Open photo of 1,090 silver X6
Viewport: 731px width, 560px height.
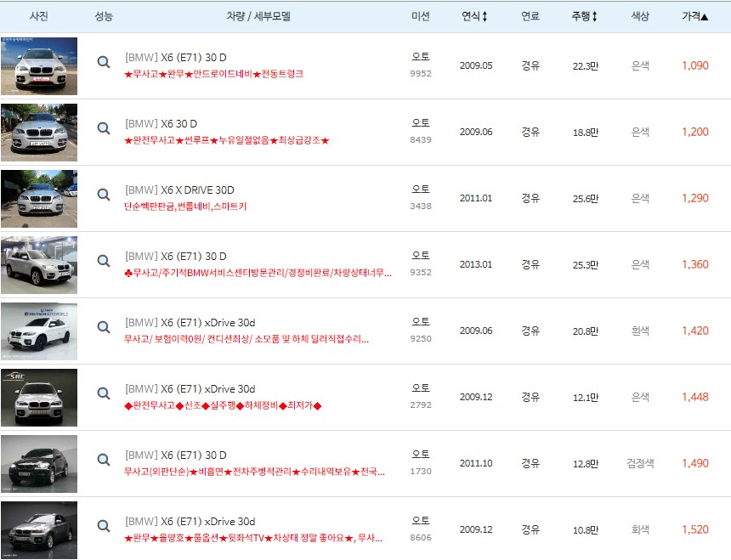click(x=39, y=66)
